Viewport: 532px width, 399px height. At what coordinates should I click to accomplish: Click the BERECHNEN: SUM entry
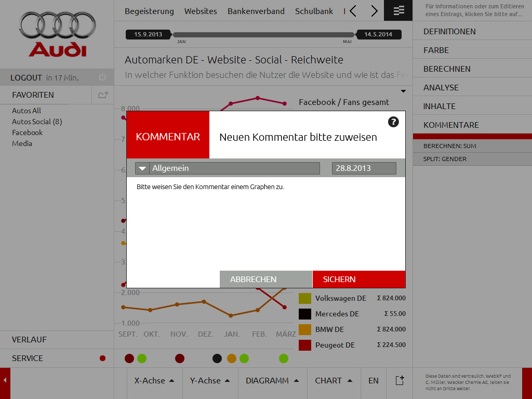(472, 146)
